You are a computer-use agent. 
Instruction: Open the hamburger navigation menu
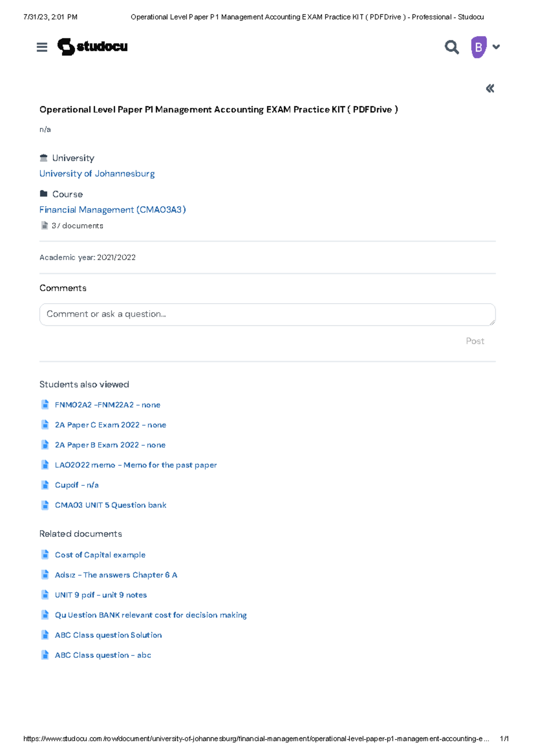42,47
